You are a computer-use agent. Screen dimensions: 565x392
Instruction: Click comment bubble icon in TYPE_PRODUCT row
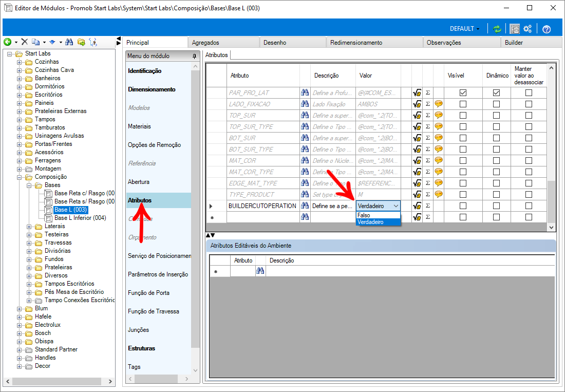click(x=439, y=195)
